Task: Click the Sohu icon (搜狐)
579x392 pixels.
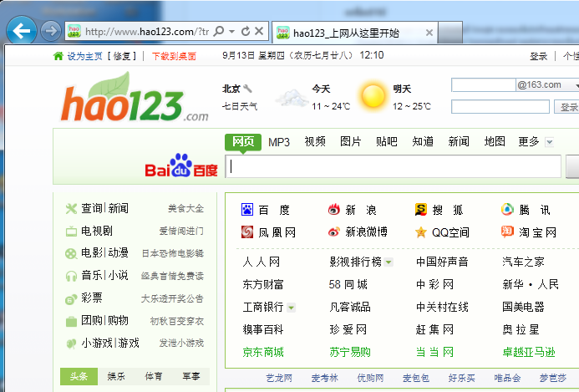Action: click(x=421, y=210)
